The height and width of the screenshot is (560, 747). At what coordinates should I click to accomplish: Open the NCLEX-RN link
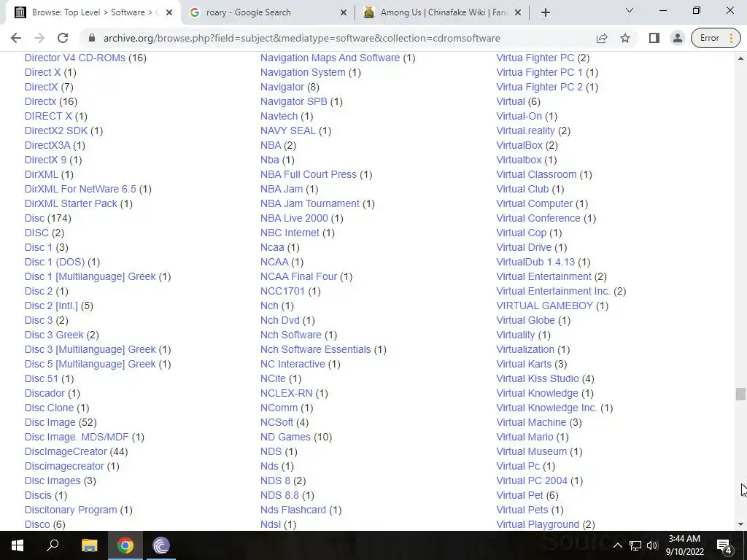coord(286,393)
